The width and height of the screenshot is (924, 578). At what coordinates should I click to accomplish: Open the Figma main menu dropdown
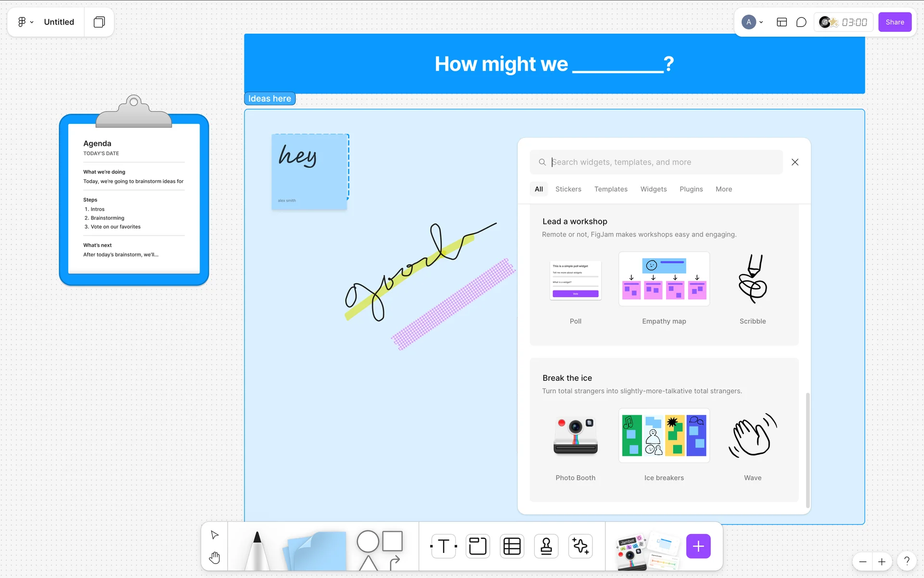pyautogui.click(x=25, y=22)
